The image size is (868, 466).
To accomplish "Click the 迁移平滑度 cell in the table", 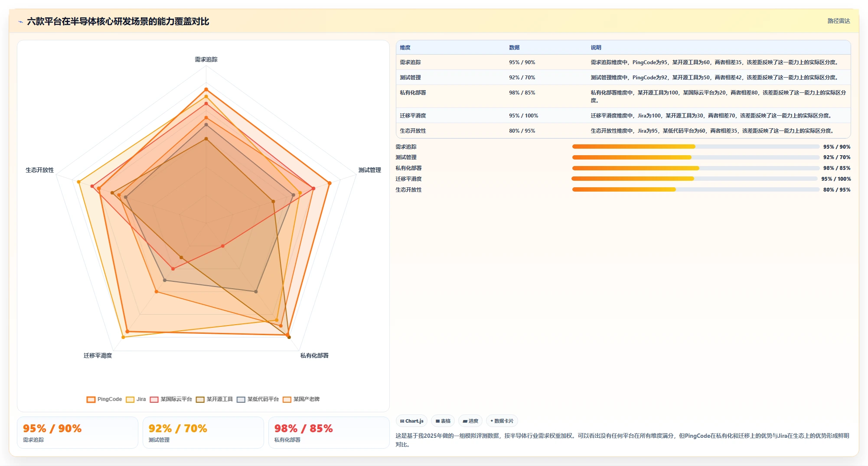I will coord(413,116).
